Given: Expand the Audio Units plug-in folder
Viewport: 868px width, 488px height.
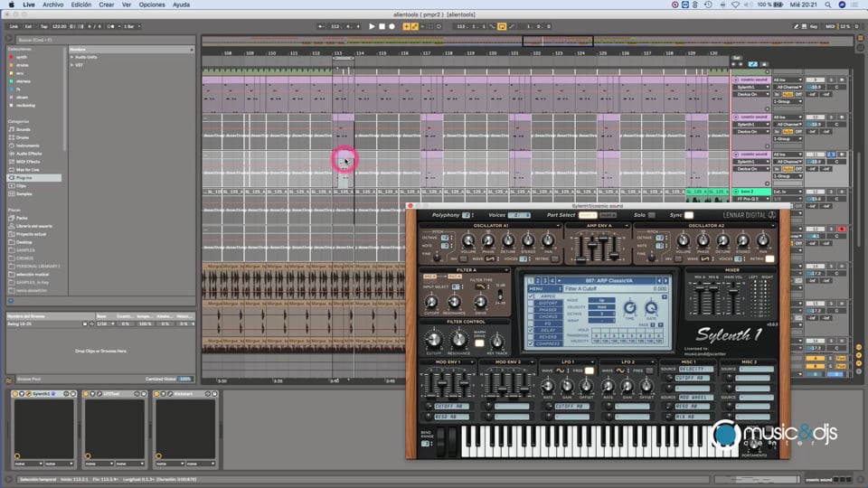Looking at the screenshot, I should 72,57.
